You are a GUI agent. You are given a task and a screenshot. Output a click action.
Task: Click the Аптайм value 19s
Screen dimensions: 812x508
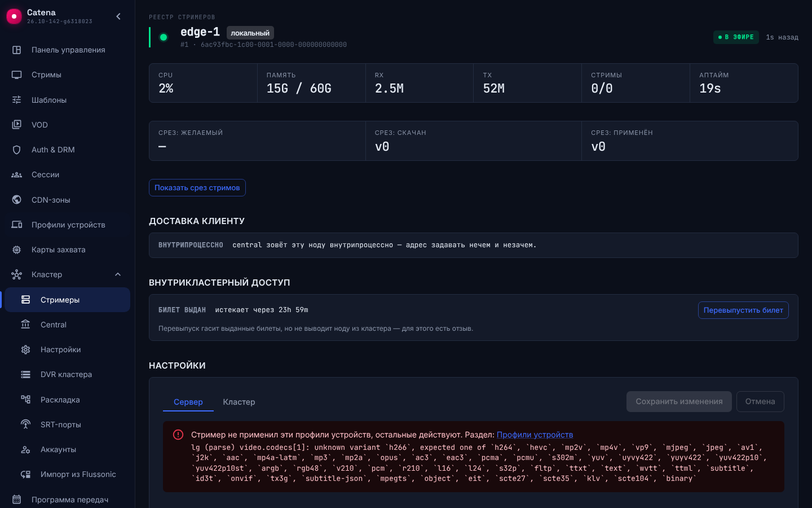(710, 89)
